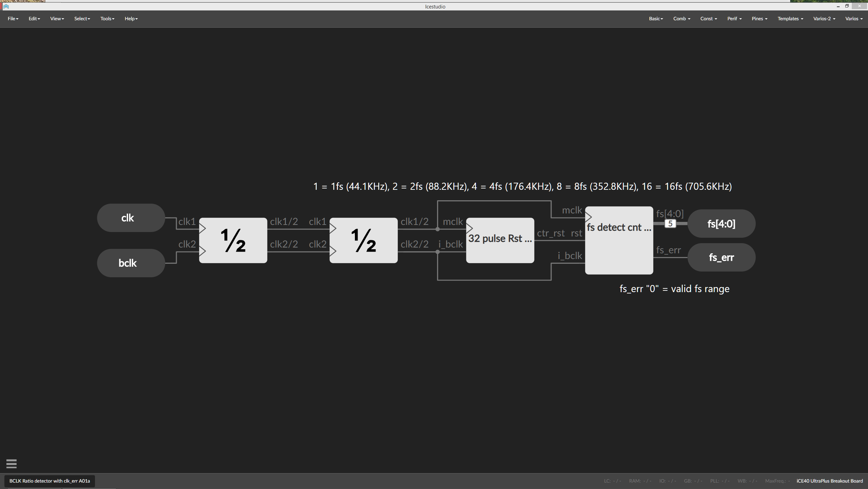The image size is (868, 489).
Task: Select the clk input block
Action: (x=130, y=218)
